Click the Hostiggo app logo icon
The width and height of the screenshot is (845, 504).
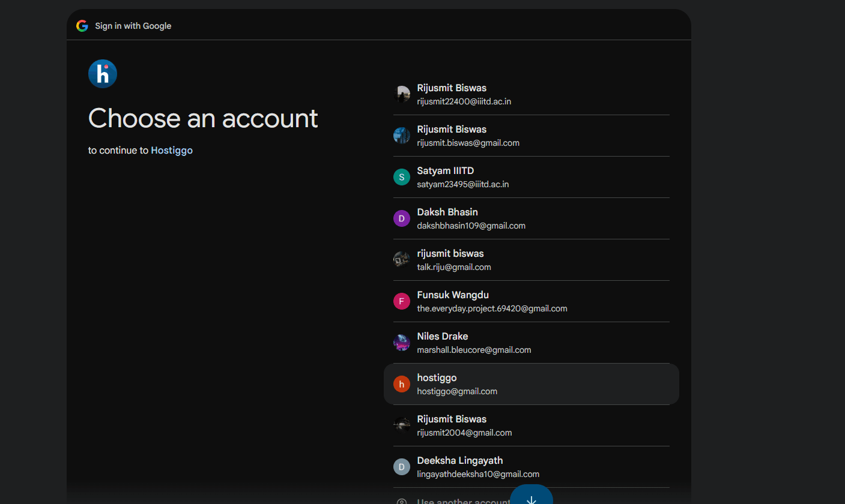[103, 74]
